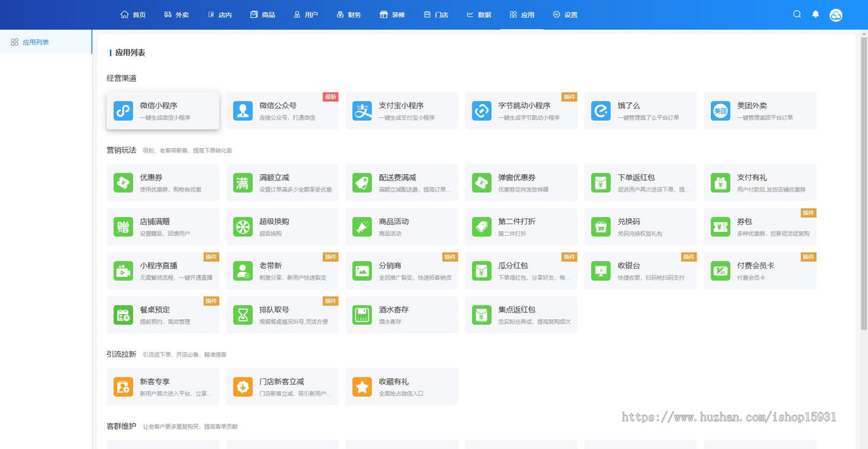Click the 饿了么 channel icon

(x=601, y=111)
